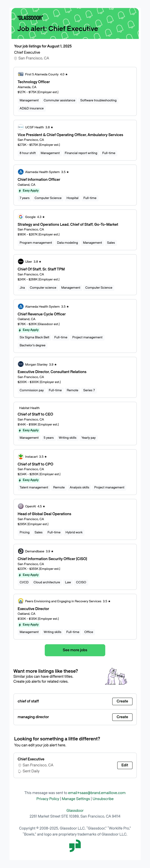Click the Glassdoor logo in the green header
The image size is (150, 868).
[30, 18]
